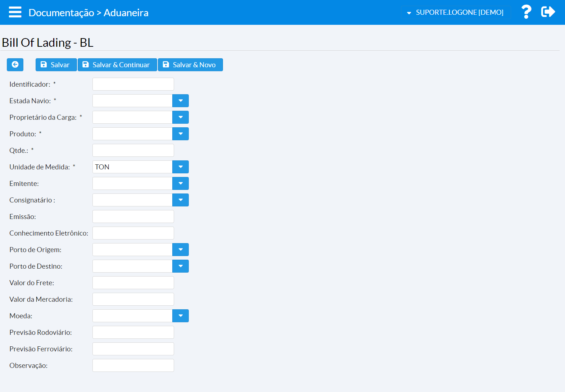Screen dimensions: 565x392
Task: Expand the Produto dropdown list
Action: (x=180, y=134)
